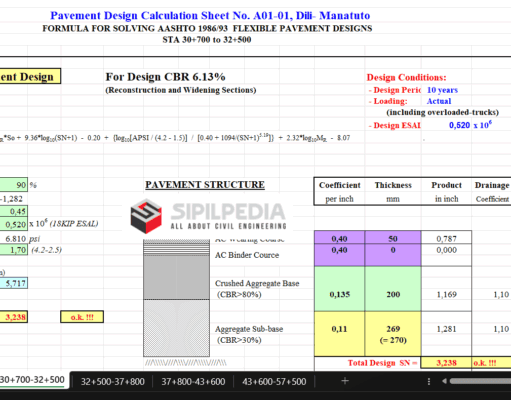Click the Drainage column header

[492, 185]
